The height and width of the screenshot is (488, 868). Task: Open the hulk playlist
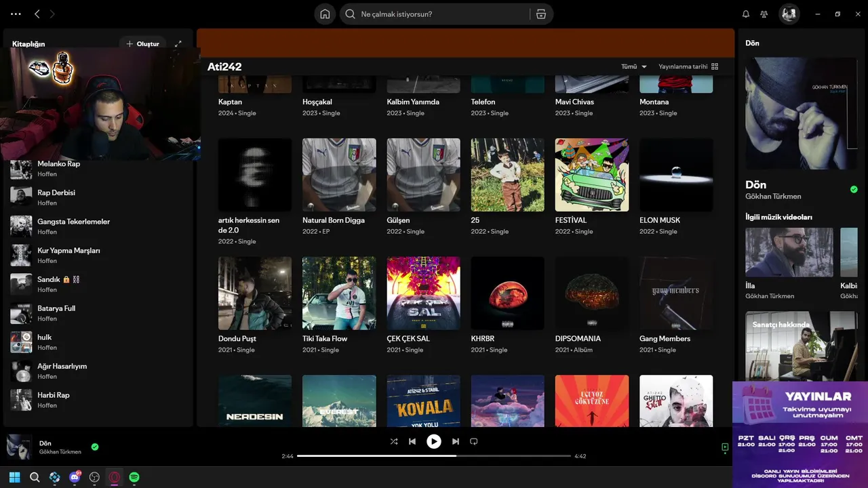[99, 342]
